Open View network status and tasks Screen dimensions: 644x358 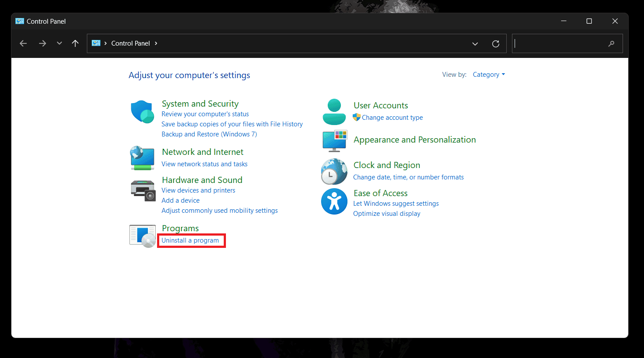point(204,164)
